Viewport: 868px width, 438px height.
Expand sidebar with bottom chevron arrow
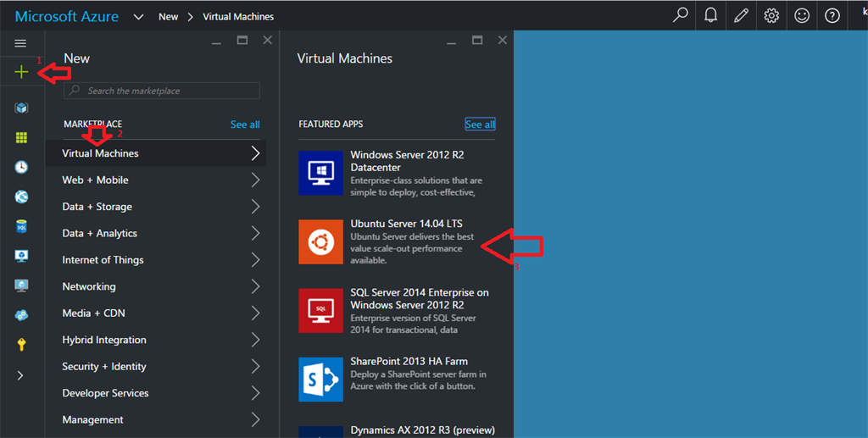tap(20, 375)
